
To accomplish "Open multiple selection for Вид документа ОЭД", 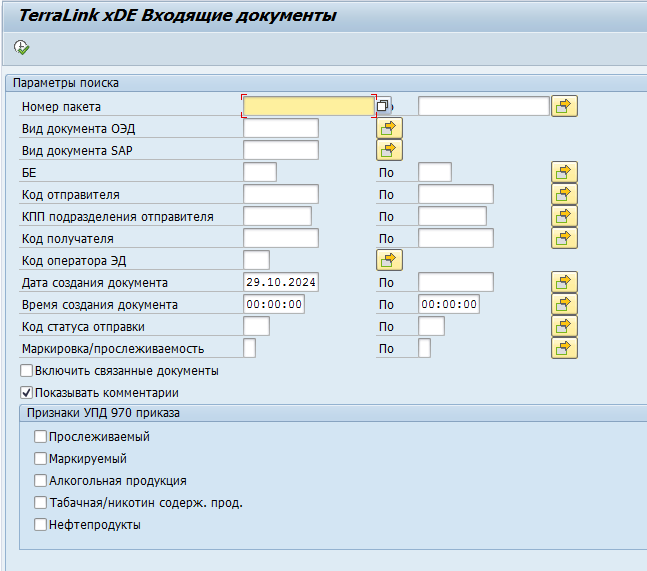I will pyautogui.click(x=388, y=128).
